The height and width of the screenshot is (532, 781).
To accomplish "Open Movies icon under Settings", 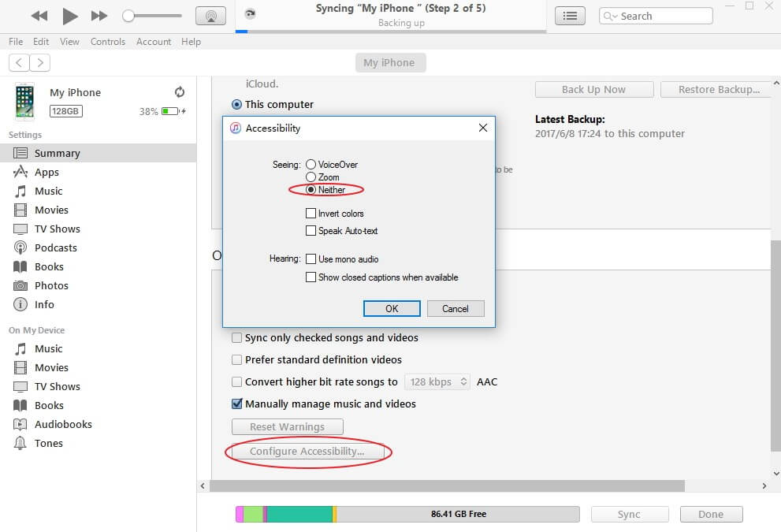I will [20, 210].
